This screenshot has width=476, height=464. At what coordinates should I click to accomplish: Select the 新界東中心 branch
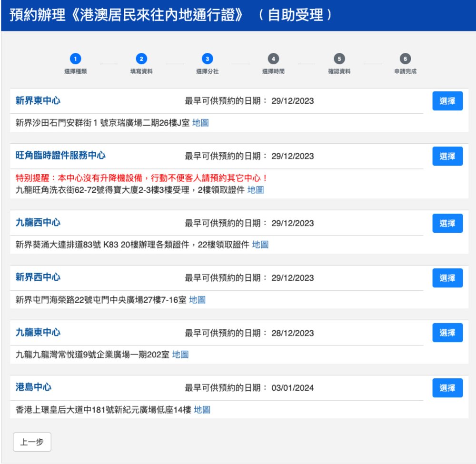click(447, 101)
